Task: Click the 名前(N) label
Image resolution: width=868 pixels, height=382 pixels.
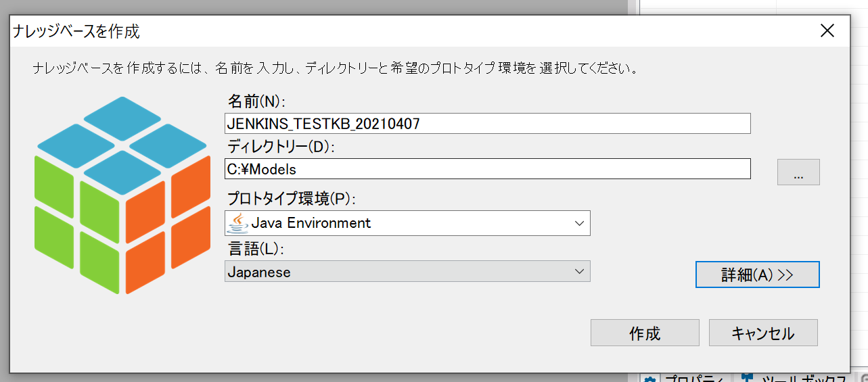Action: click(256, 101)
